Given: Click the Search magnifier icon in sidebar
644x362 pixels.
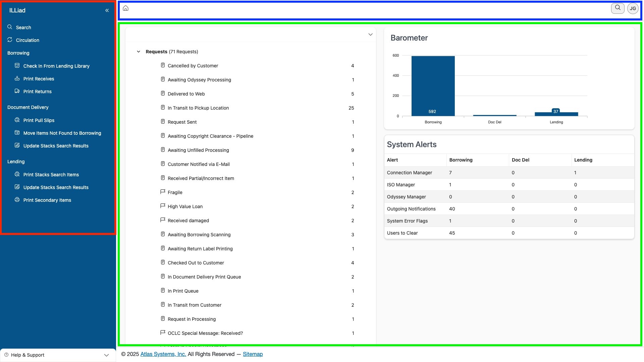Looking at the screenshot, I should click(x=10, y=27).
